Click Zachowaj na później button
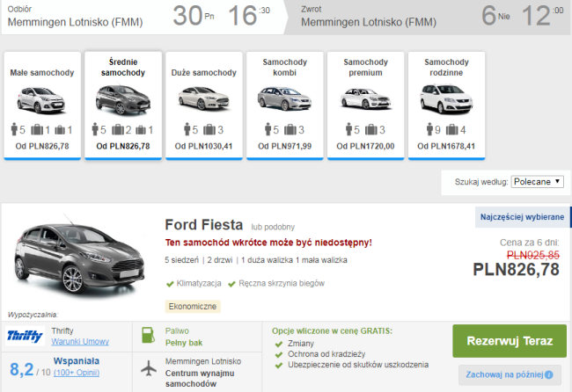572x392 pixels. point(510,375)
